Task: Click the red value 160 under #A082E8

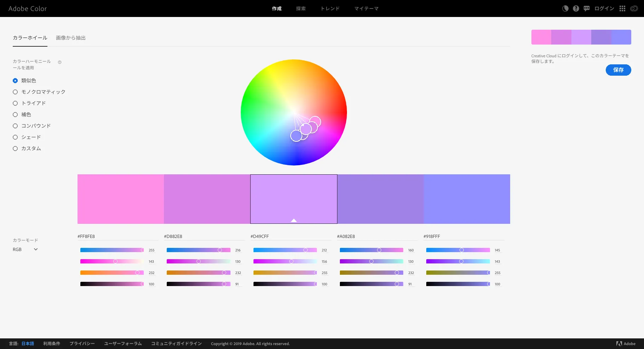Action: [x=411, y=250]
